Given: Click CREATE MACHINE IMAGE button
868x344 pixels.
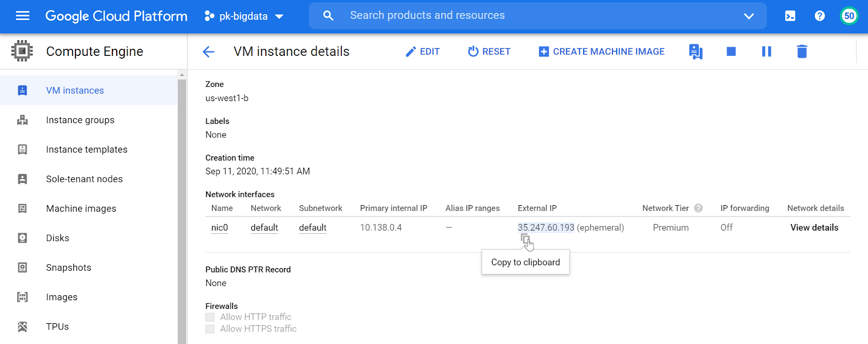Looking at the screenshot, I should coord(602,52).
